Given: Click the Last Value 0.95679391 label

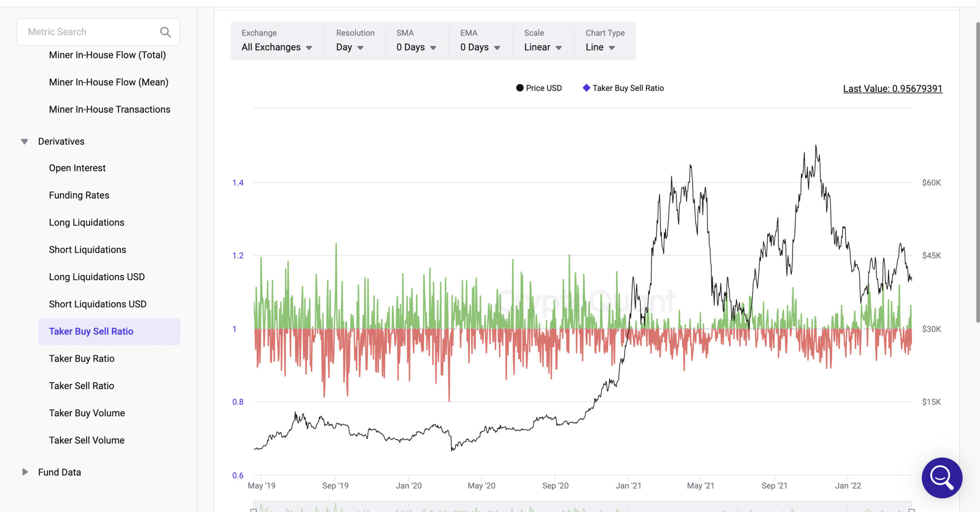Looking at the screenshot, I should [893, 88].
